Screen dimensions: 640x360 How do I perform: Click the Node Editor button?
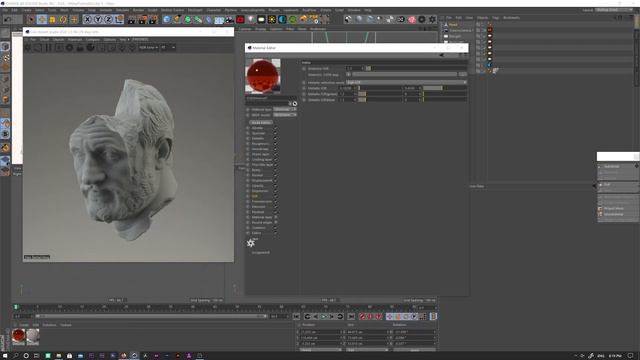click(x=261, y=122)
